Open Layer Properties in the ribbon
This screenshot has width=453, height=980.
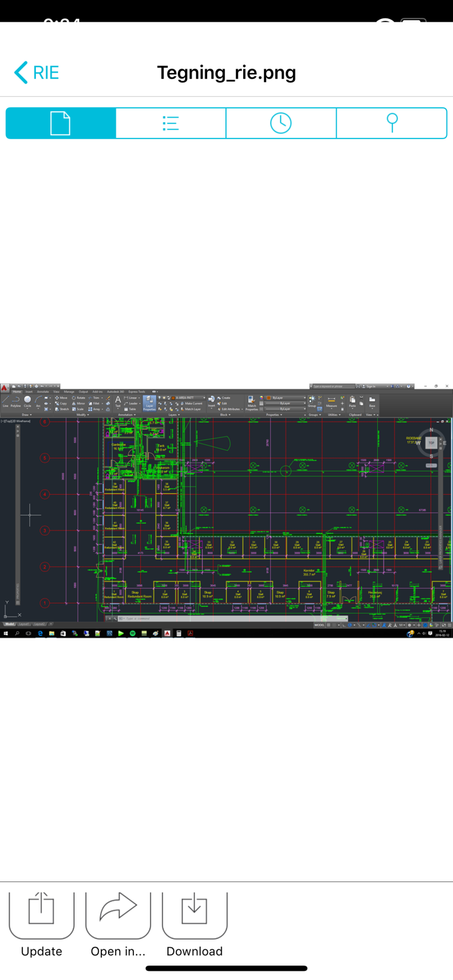coord(150,402)
